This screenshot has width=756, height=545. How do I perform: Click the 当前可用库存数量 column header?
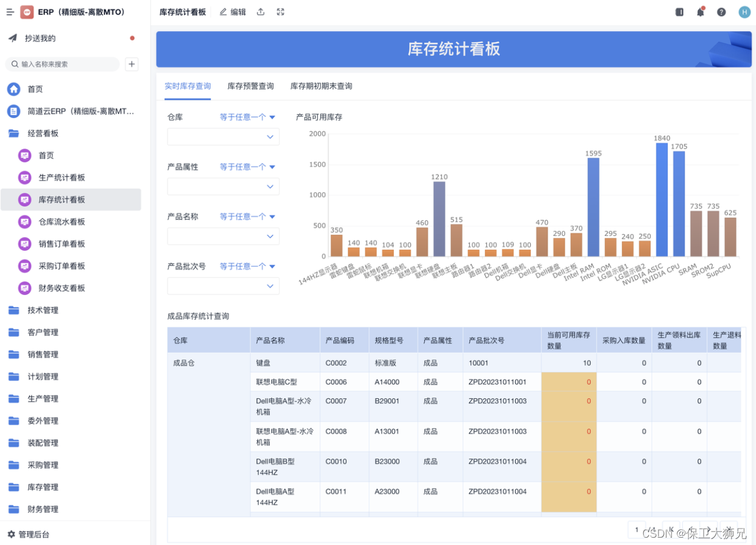click(x=569, y=341)
